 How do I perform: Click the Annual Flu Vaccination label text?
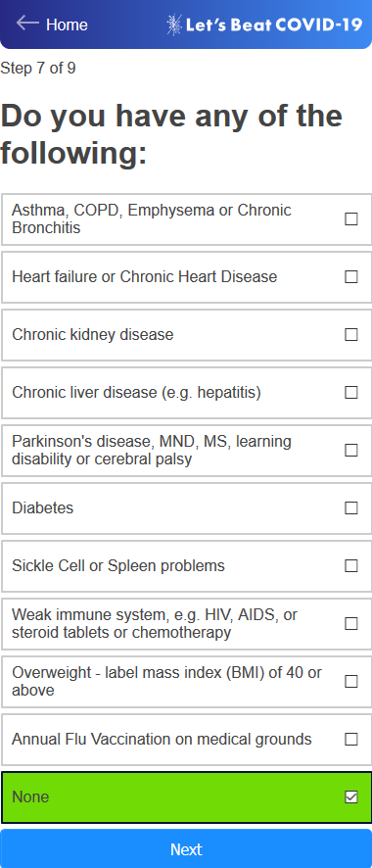pyautogui.click(x=162, y=739)
